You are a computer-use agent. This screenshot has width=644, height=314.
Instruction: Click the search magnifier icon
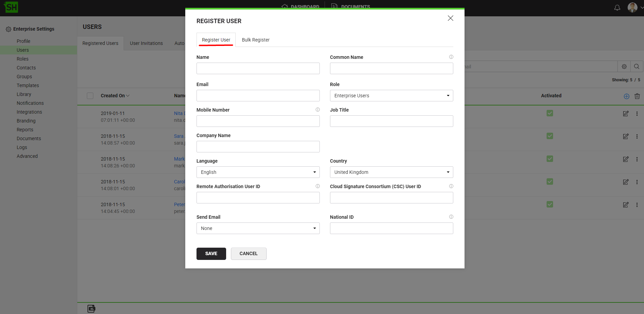pos(637,67)
